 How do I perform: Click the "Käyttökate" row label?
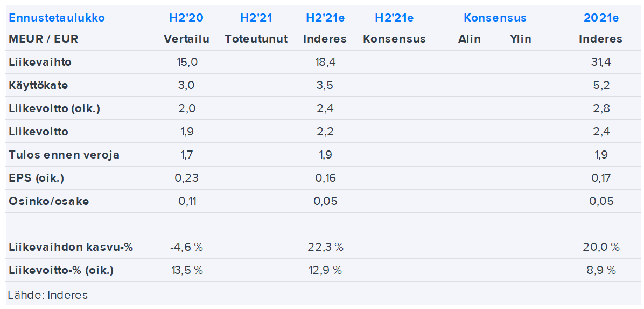pos(38,85)
